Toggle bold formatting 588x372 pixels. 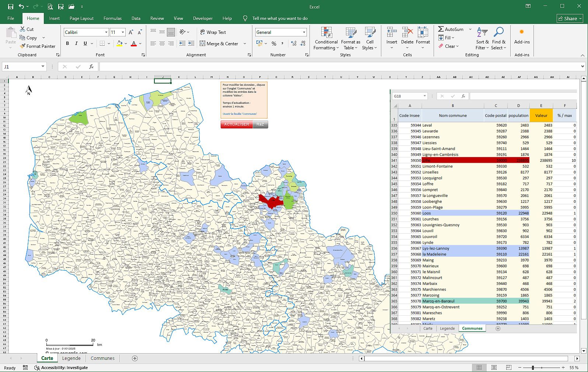coord(67,43)
